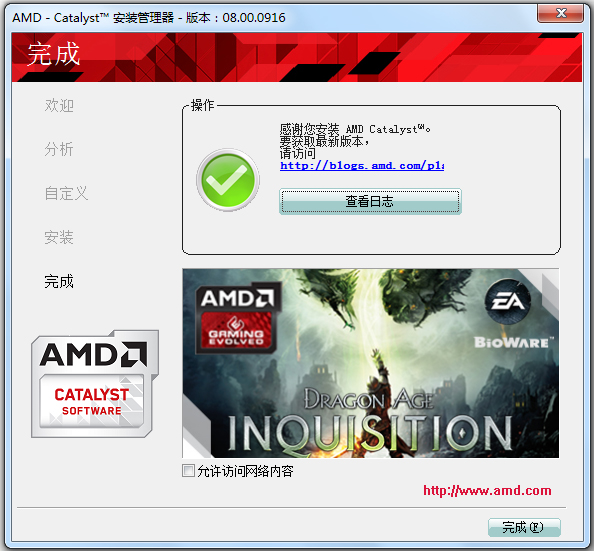Open the 查看日志 view log button
This screenshot has height=551, width=594.
(370, 201)
